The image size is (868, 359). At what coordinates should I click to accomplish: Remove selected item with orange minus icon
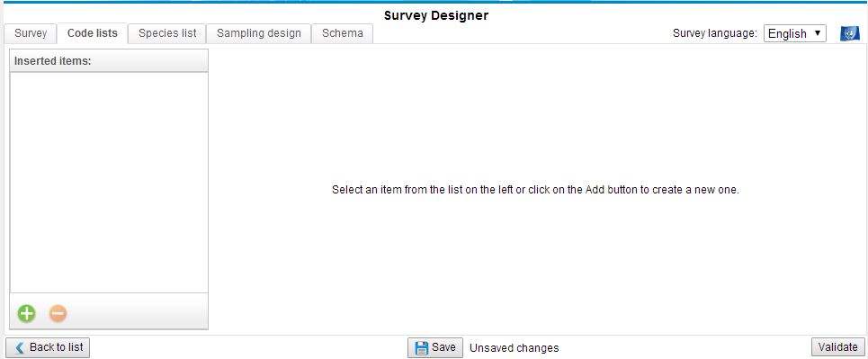point(58,314)
